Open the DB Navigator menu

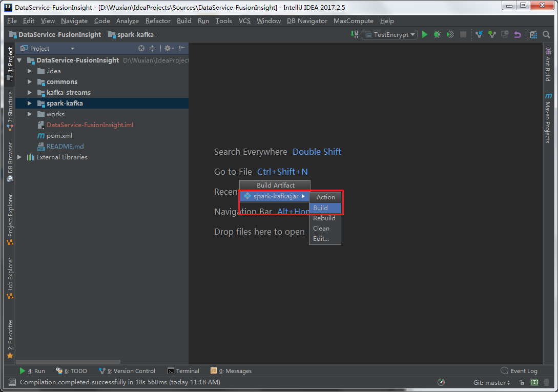pos(307,20)
